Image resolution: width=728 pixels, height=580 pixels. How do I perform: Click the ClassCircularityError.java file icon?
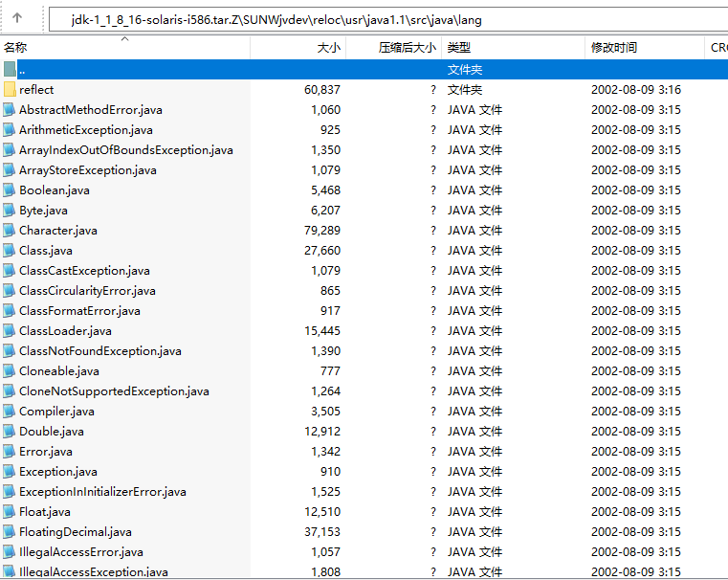point(10,291)
